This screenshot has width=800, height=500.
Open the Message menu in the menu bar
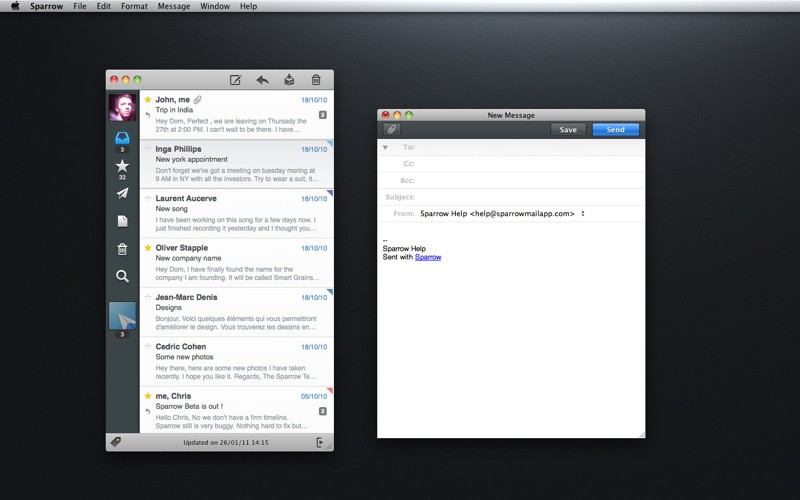174,6
